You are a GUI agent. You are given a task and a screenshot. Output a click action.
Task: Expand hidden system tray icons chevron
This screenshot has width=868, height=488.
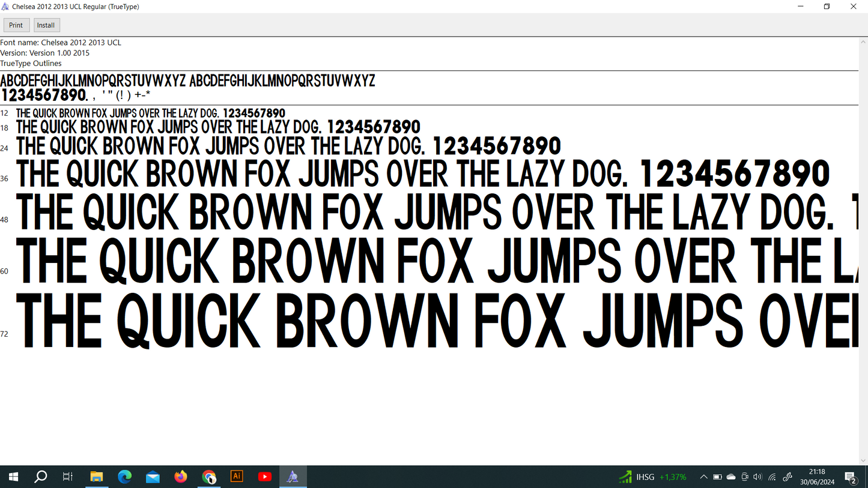tap(703, 477)
